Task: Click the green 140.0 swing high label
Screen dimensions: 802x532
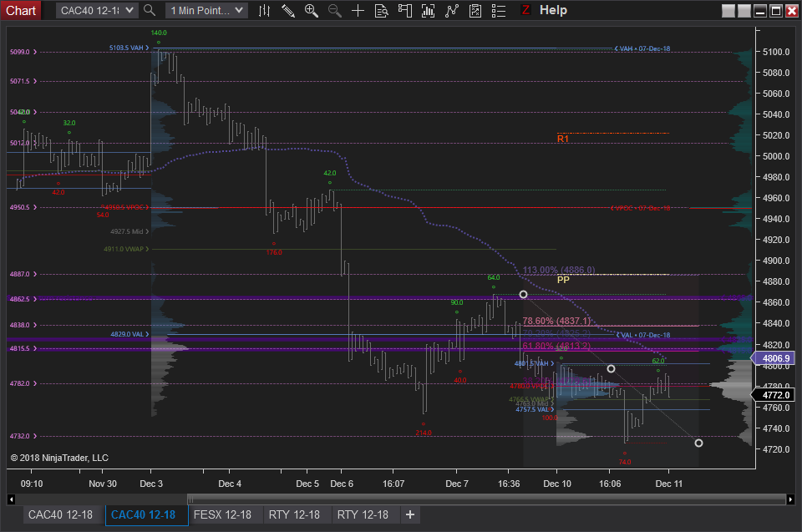Action: point(159,33)
